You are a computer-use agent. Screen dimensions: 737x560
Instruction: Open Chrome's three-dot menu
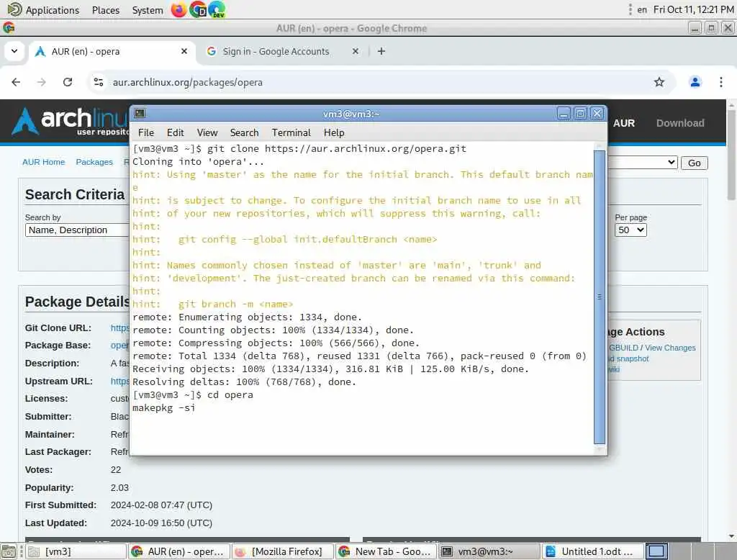coord(721,82)
